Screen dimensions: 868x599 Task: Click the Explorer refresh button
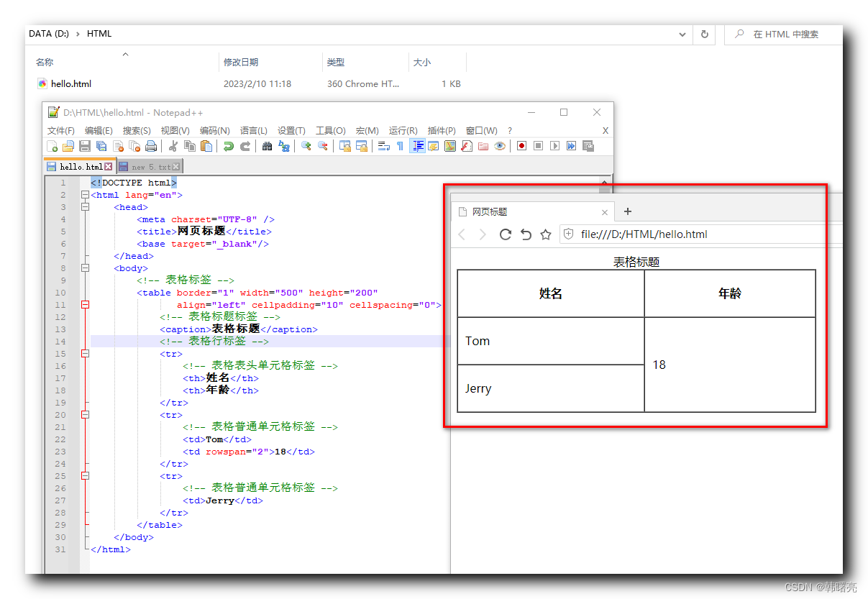tap(705, 34)
